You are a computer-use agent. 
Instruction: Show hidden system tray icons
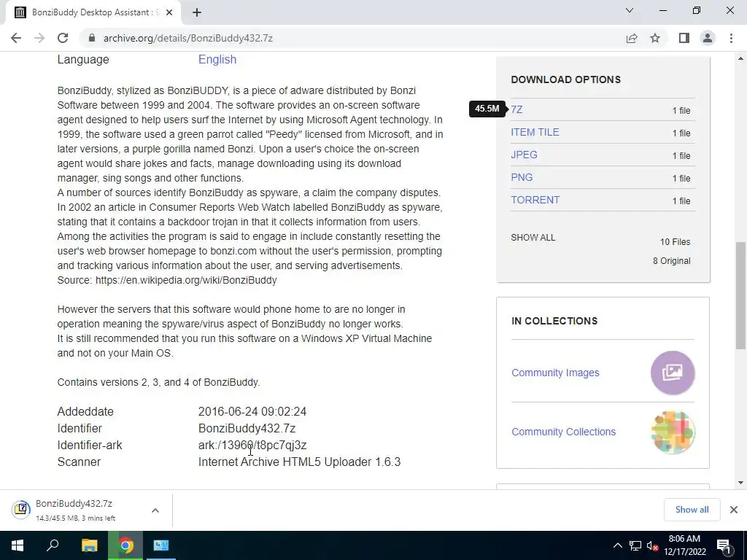tap(617, 545)
